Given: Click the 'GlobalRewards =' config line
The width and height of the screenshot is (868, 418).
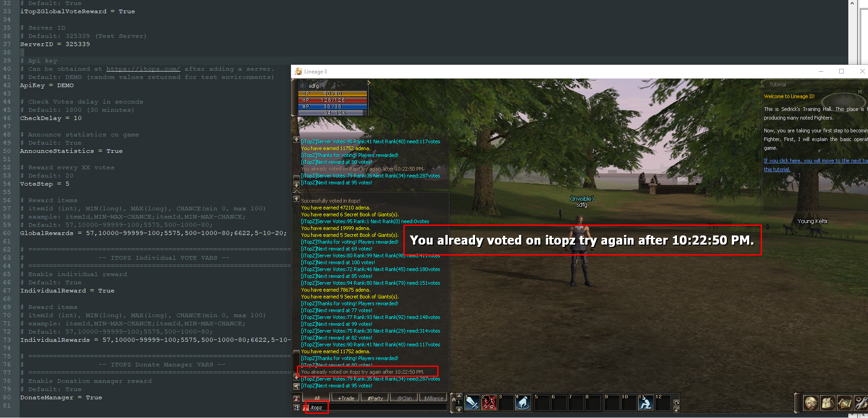Looking at the screenshot, I should [x=153, y=233].
